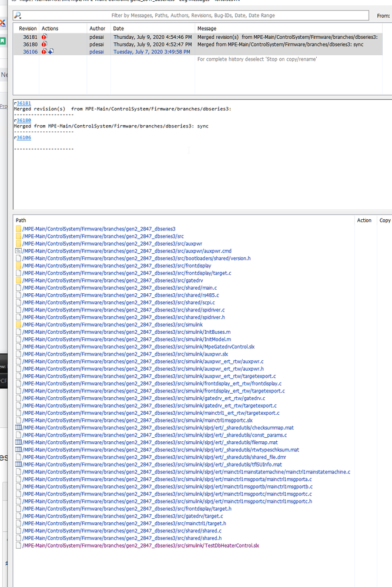Open the filter options magnifier icon

(x=17, y=15)
